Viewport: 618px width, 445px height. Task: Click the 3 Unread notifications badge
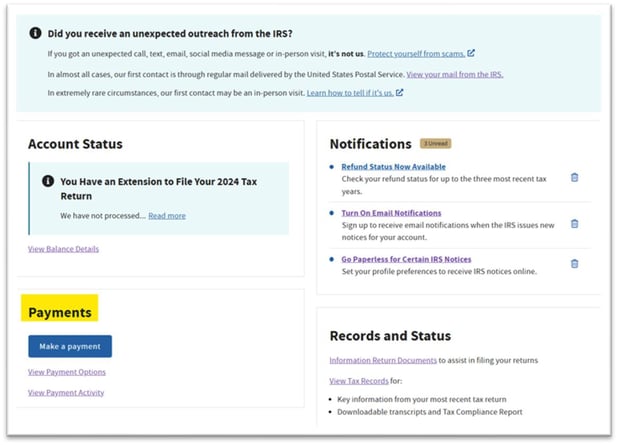[x=437, y=144]
